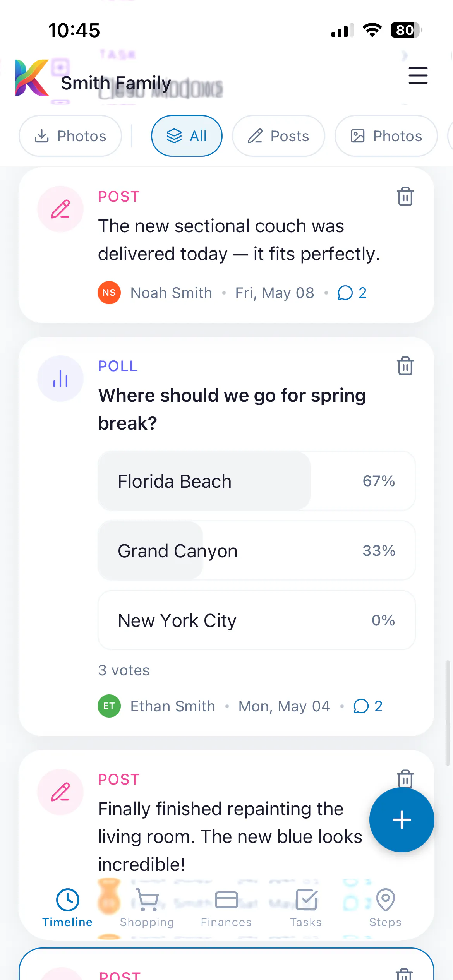This screenshot has height=980, width=453.
Task: Filter timeline by Photos with image icon
Action: coord(386,136)
